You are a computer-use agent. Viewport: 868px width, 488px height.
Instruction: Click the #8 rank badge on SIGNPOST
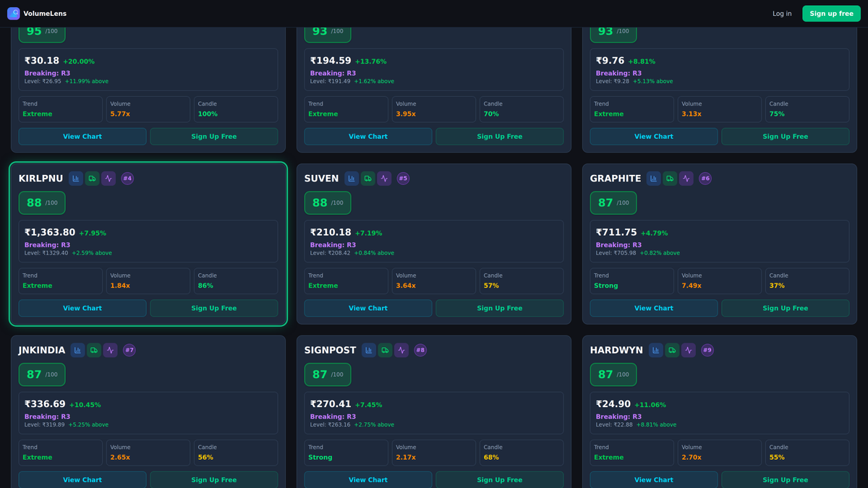[x=420, y=350]
